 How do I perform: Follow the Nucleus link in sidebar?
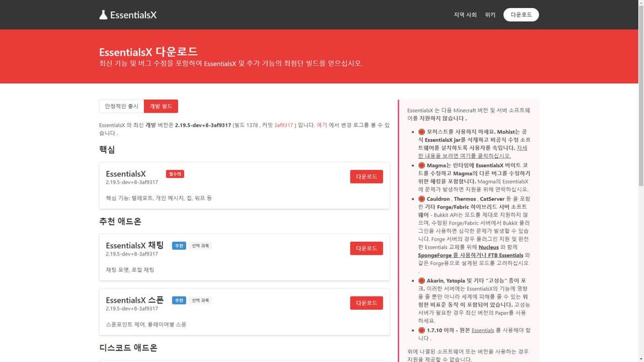(488, 247)
